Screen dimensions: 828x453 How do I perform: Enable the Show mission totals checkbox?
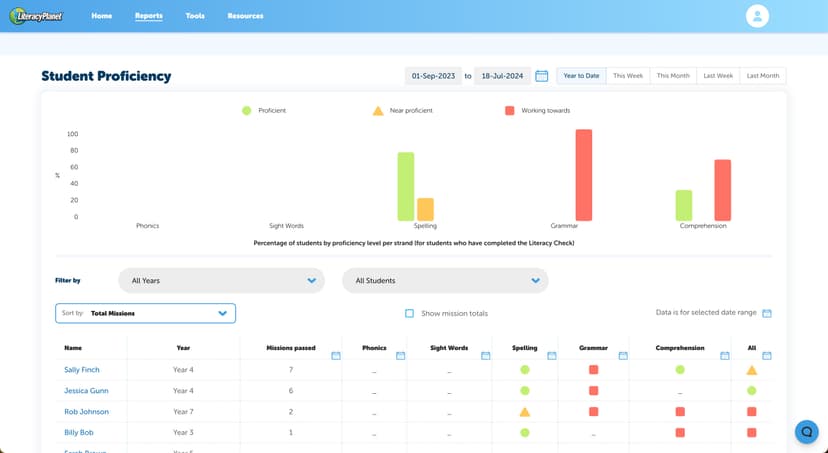(409, 313)
